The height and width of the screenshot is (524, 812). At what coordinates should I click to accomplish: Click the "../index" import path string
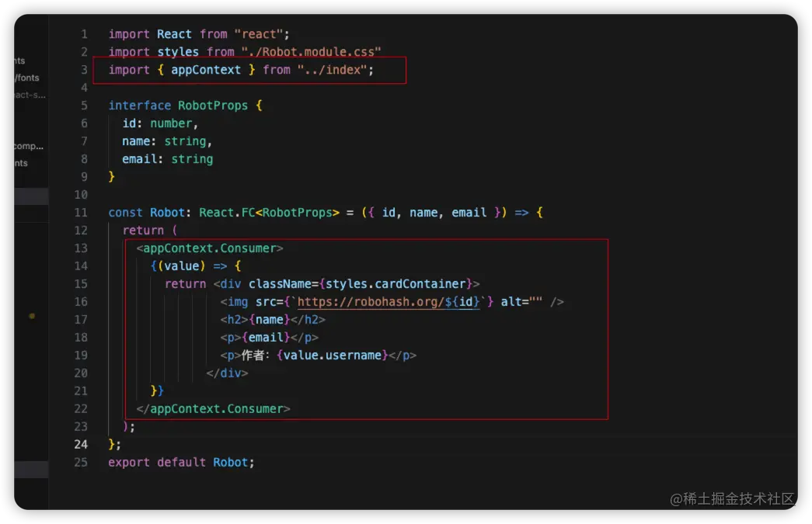332,70
